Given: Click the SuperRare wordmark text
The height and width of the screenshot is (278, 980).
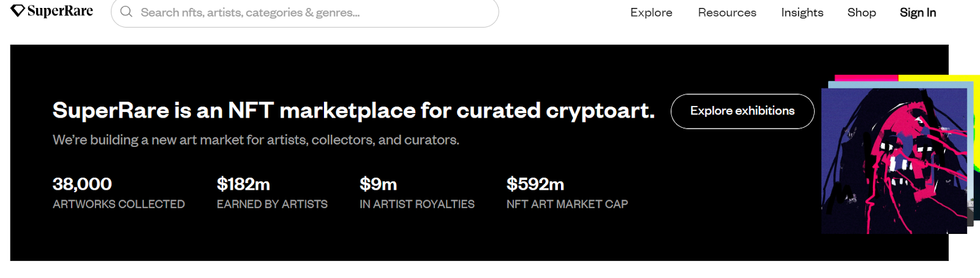Looking at the screenshot, I should pyautogui.click(x=60, y=11).
